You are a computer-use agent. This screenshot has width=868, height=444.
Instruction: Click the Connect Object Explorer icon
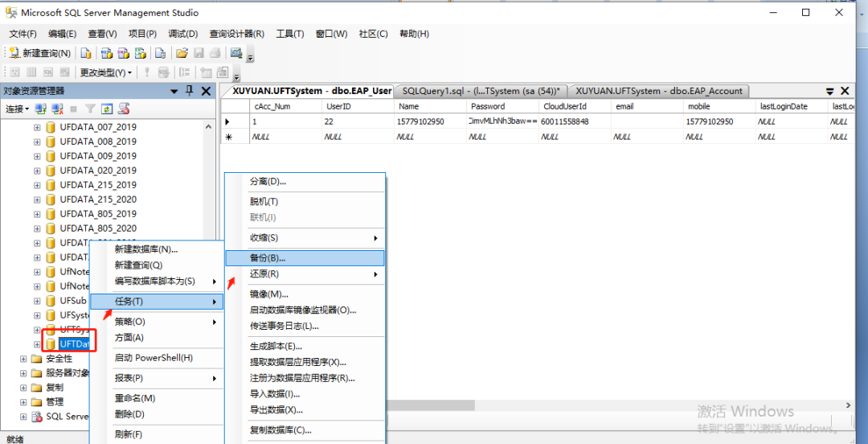tap(40, 109)
